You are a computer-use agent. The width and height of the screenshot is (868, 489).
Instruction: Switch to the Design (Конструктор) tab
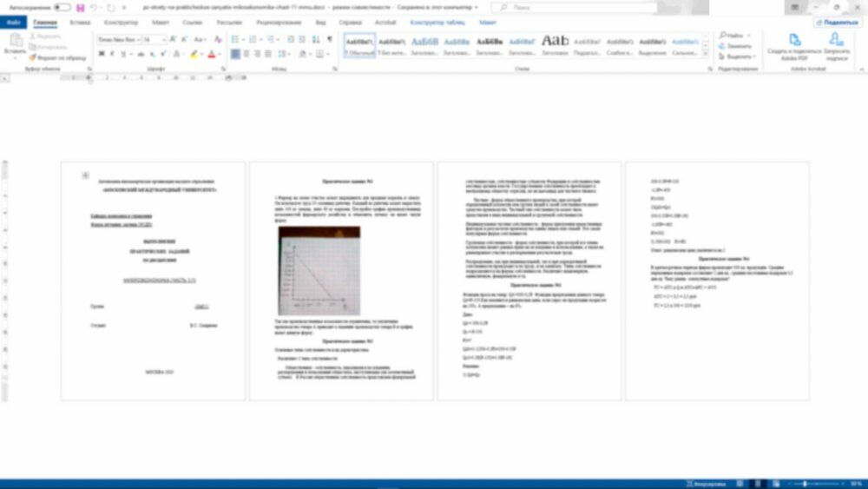click(121, 23)
